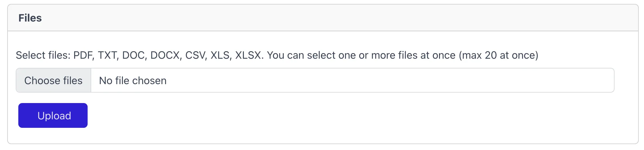Click the XLSX format in the instructions
Screen dimensions: 644x150
coord(248,55)
